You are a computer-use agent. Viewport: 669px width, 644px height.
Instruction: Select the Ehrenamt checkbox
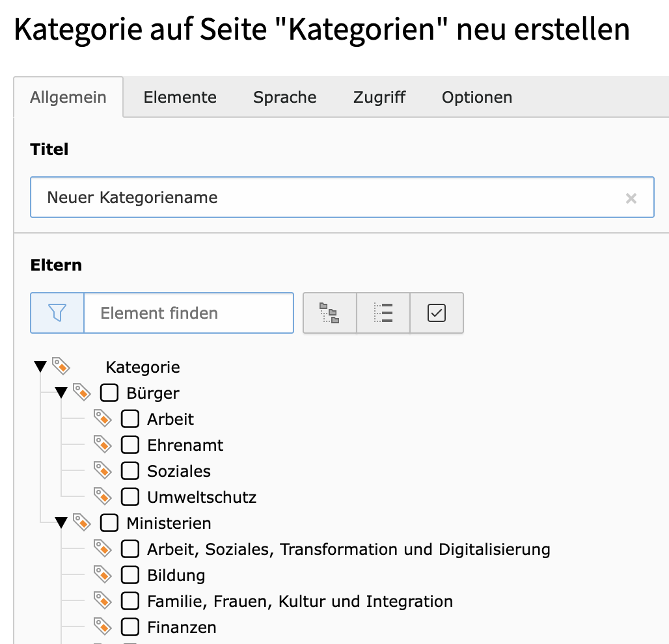(x=130, y=445)
